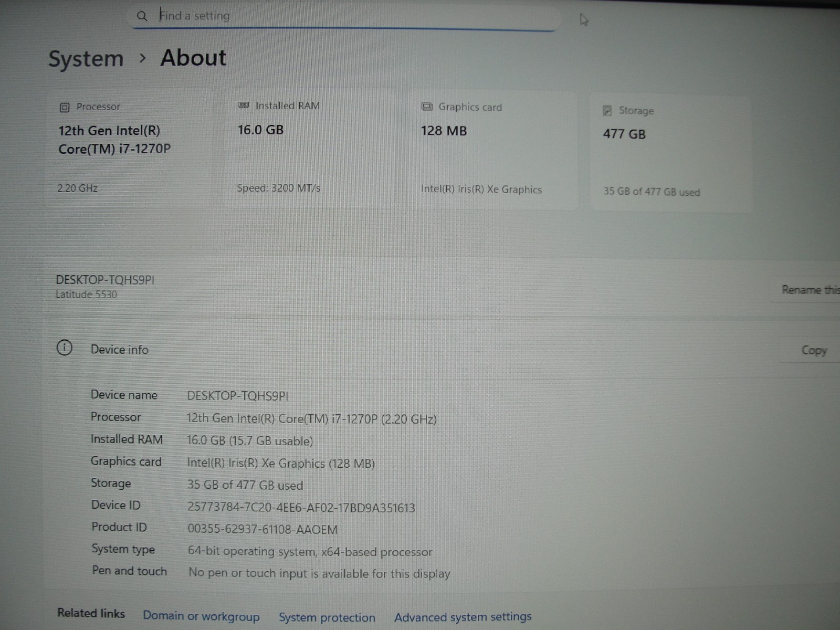
Task: Select Product ID value 00355-62937-61108-AAOEM
Action: point(262,530)
